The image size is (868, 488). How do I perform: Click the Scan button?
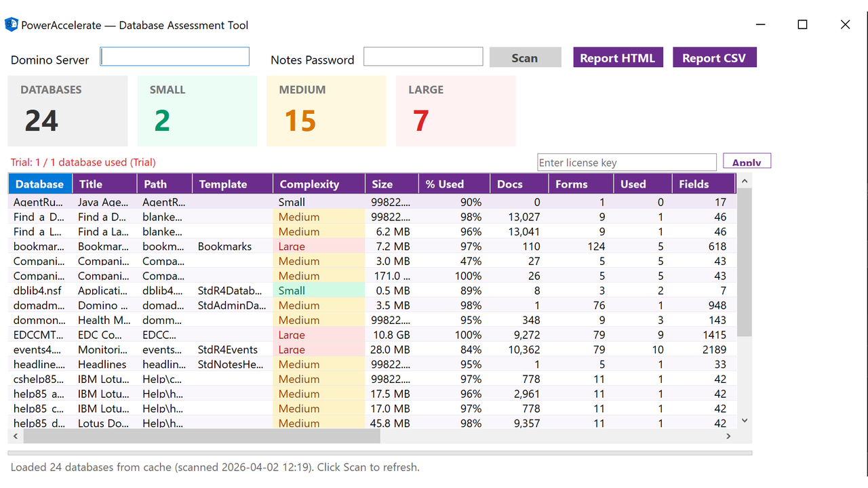[526, 58]
